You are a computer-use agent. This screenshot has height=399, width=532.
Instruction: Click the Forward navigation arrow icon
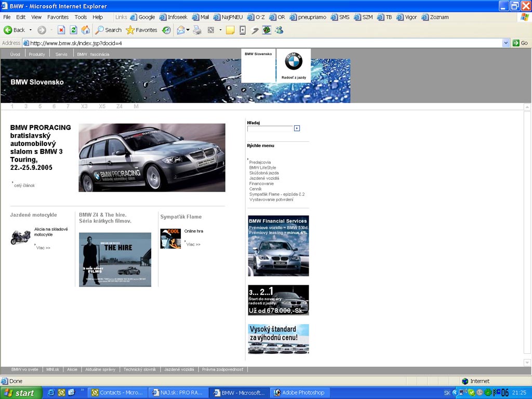42,30
